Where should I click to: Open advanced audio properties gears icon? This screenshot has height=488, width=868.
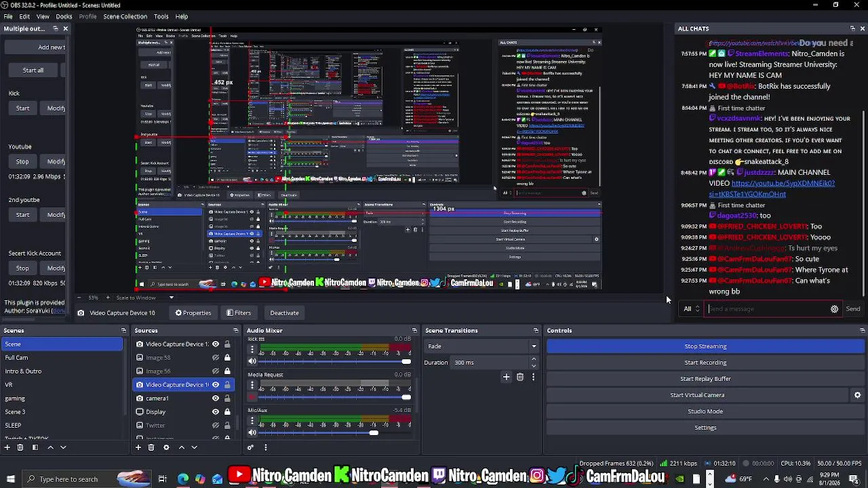(250, 447)
